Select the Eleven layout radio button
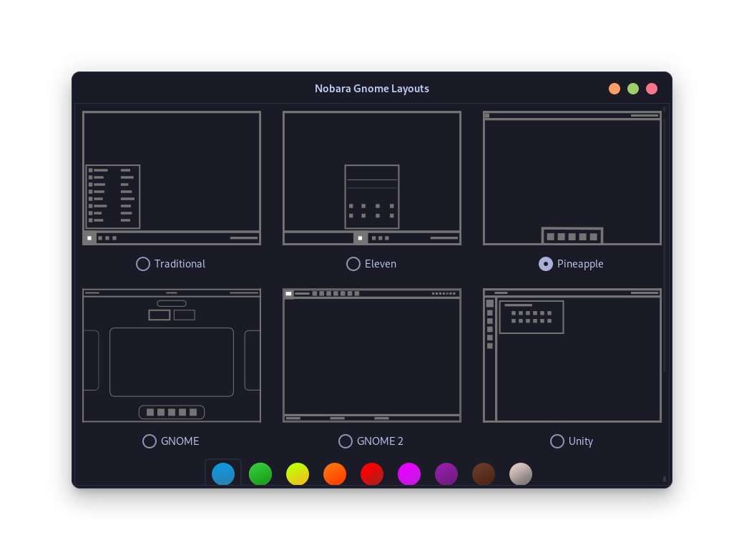 (x=353, y=264)
